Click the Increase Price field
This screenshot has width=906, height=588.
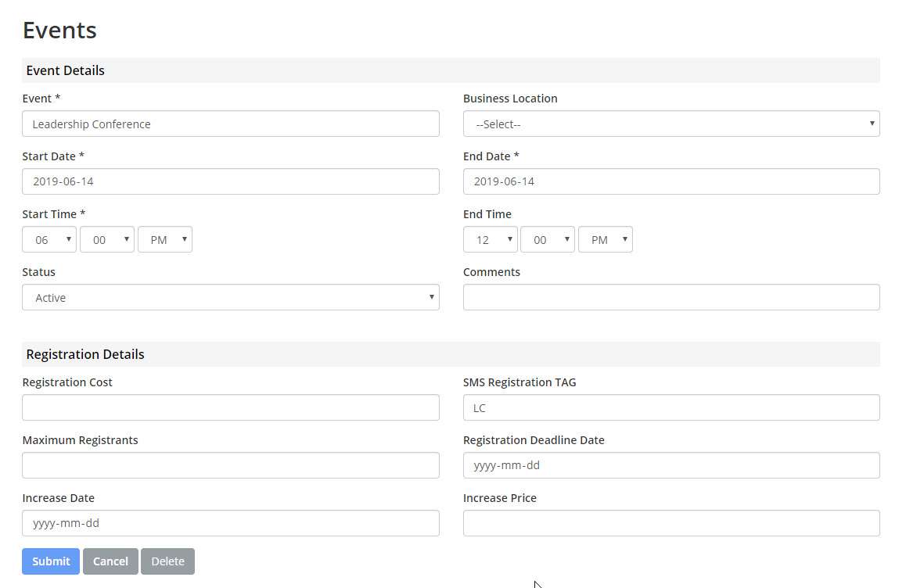click(x=671, y=523)
